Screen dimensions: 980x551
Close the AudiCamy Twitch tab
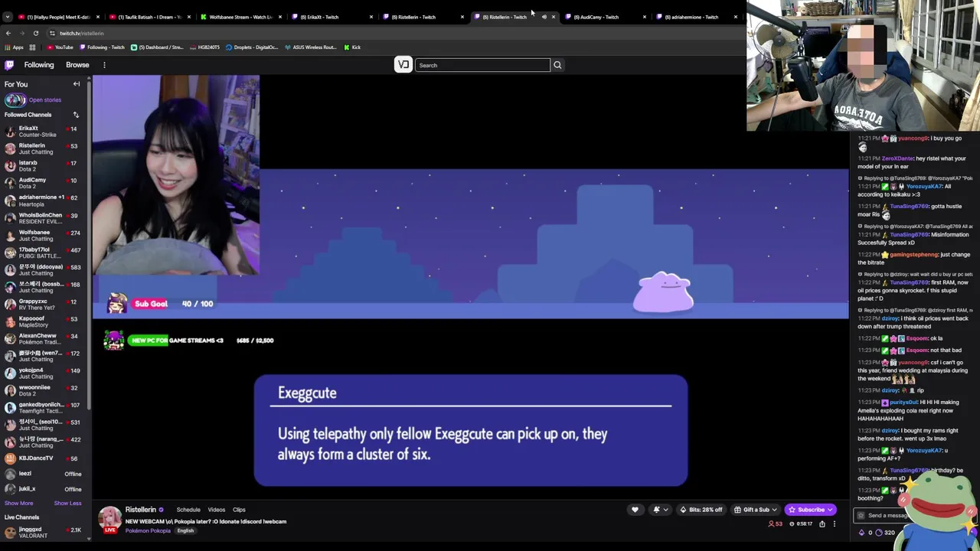point(645,17)
